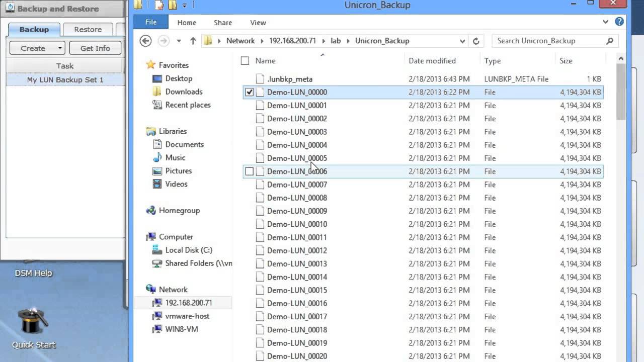Open the Music library
Viewport: 644px width, 362px height.
pos(175,157)
